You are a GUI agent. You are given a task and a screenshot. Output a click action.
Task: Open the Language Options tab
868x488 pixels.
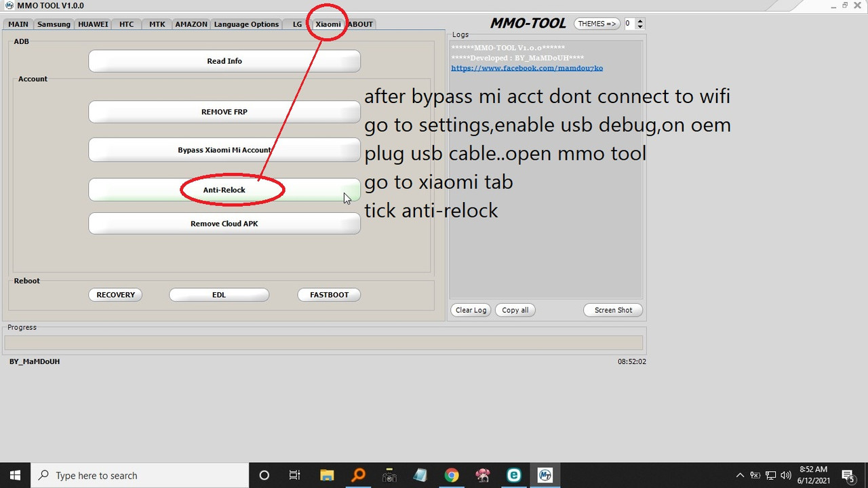246,24
